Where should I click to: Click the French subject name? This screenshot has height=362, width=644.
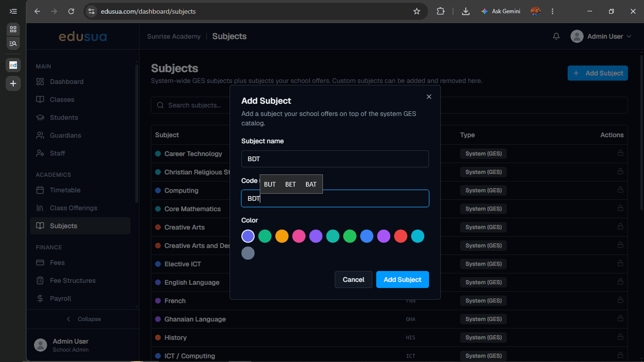pos(175,301)
